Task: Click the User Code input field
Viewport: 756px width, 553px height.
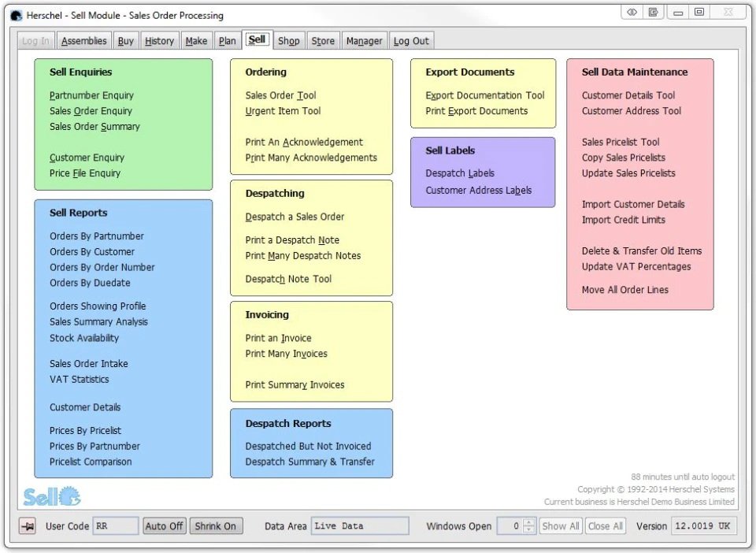Action: (116, 526)
